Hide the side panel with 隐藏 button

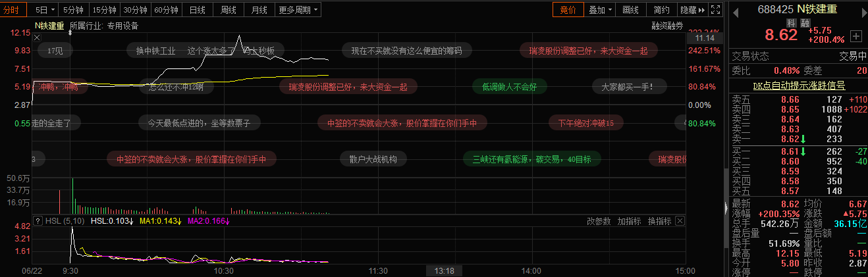point(692,10)
